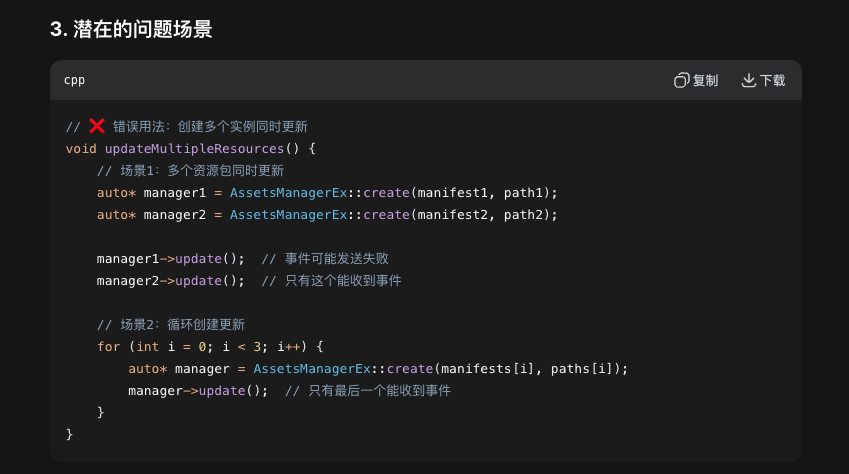This screenshot has height=474, width=849.
Task: Click the comment 场景2: 循环创建更新
Action: coord(170,324)
